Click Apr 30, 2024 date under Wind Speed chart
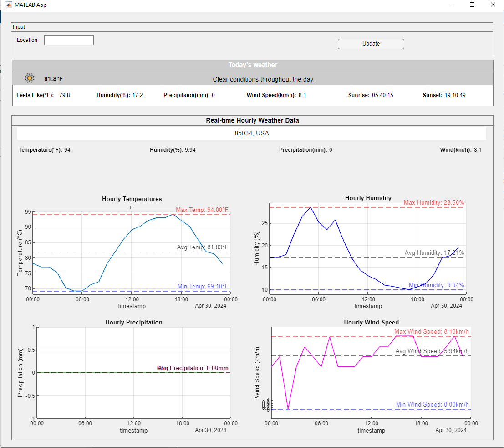Image resolution: width=504 pixels, height=448 pixels. tap(451, 430)
